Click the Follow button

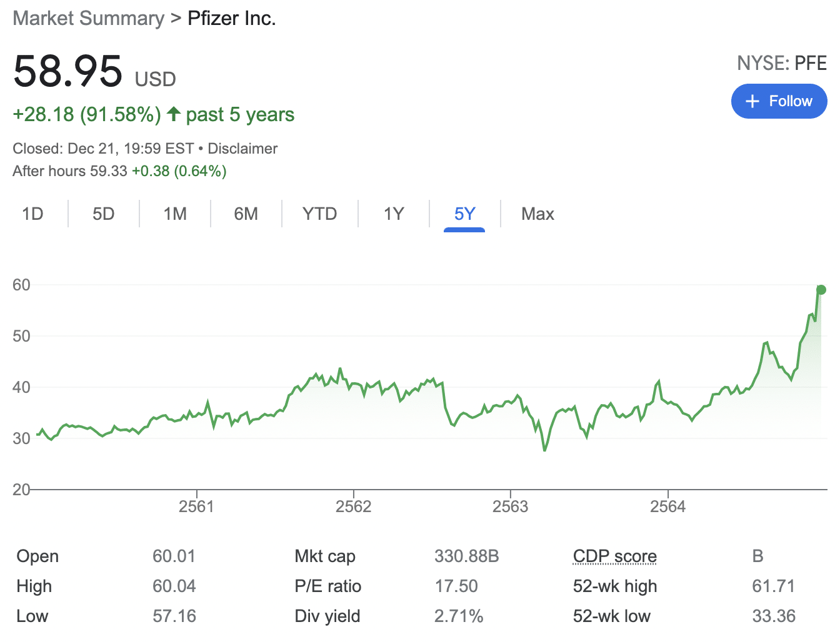click(779, 101)
